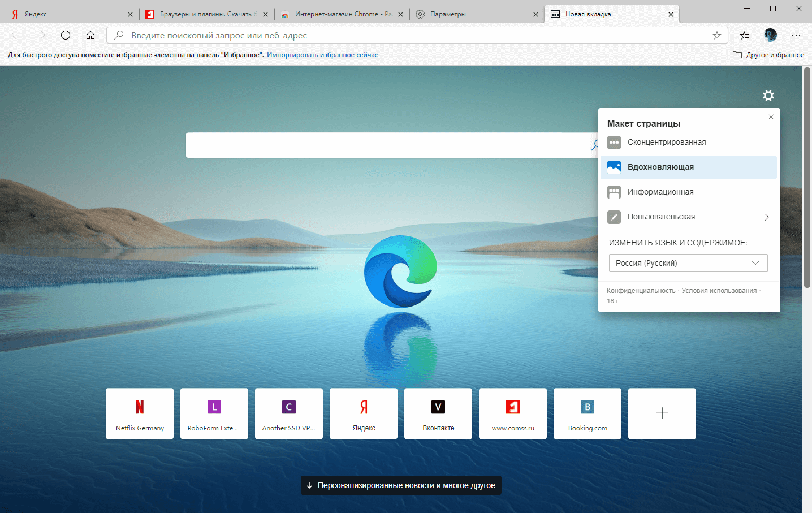Open the Россия (Русский) language dropdown
The width and height of the screenshot is (812, 513).
coord(688,263)
